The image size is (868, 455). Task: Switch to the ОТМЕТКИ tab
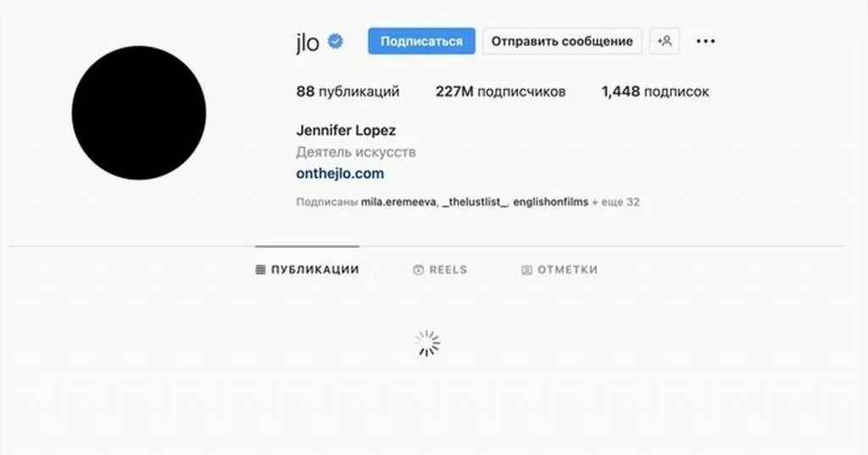559,269
